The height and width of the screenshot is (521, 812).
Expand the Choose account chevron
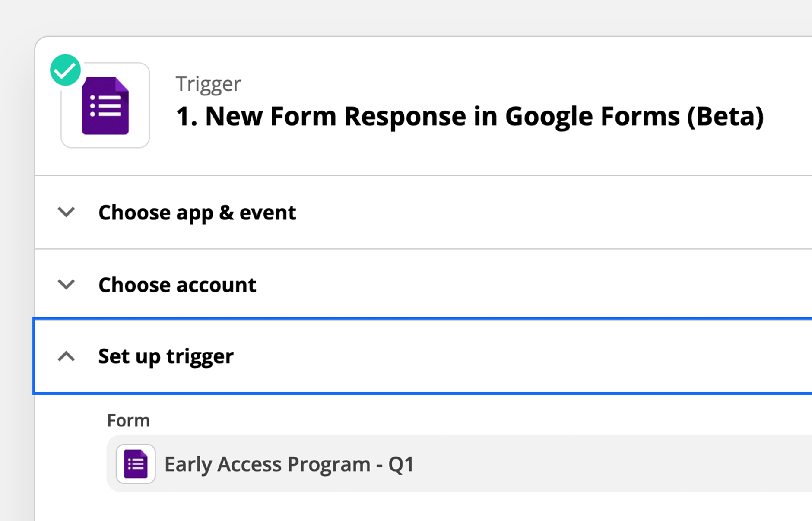[x=66, y=284]
